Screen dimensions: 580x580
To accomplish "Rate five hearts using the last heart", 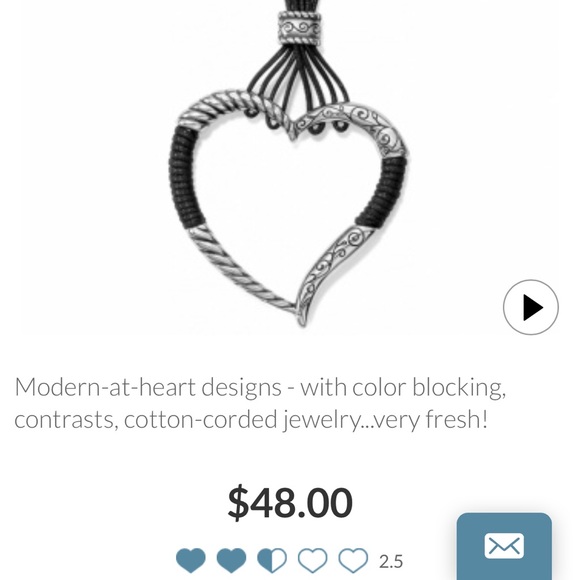I will tap(353, 560).
